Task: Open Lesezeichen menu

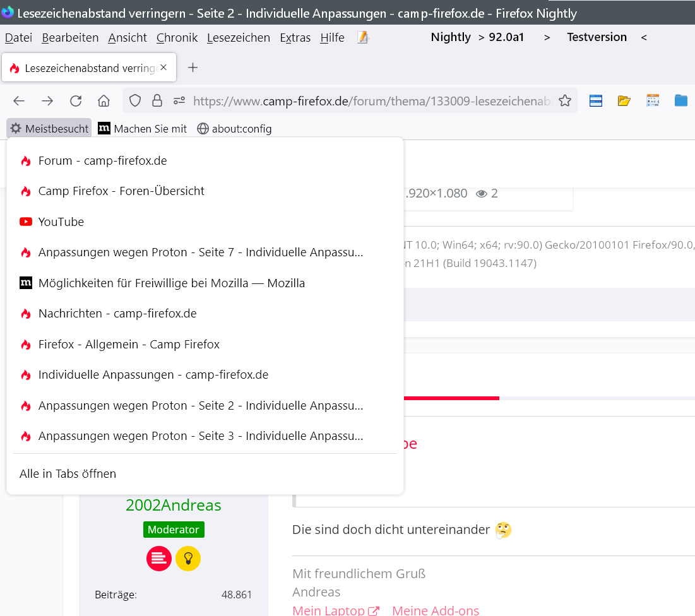Action: tap(239, 38)
